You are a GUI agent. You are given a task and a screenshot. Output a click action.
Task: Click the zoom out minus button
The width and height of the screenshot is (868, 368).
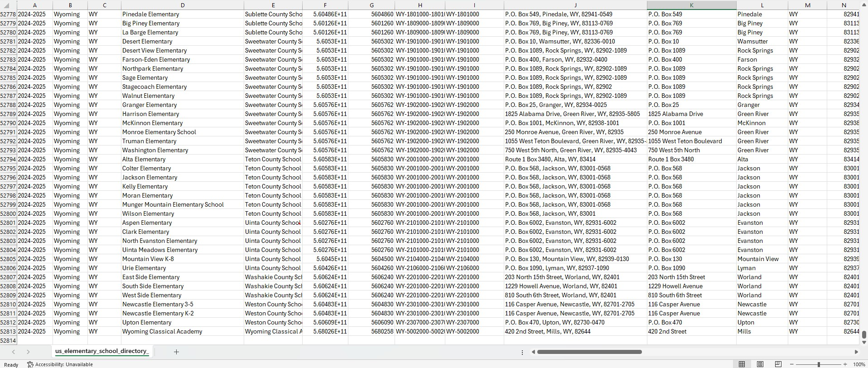[x=792, y=364]
